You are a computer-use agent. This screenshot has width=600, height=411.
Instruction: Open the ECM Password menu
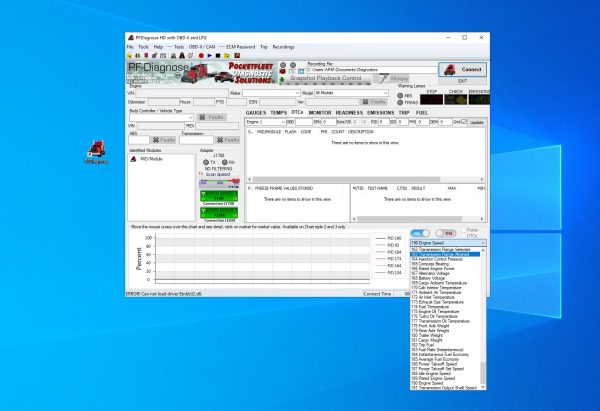tap(240, 47)
